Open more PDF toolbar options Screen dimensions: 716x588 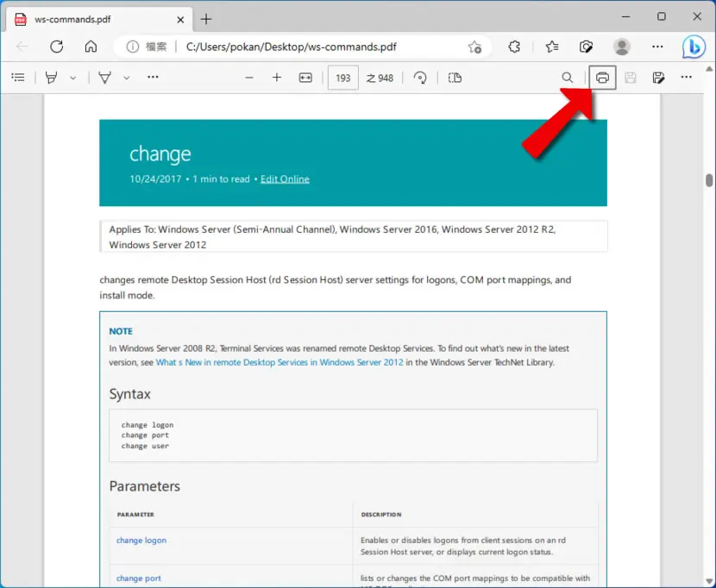tap(687, 78)
